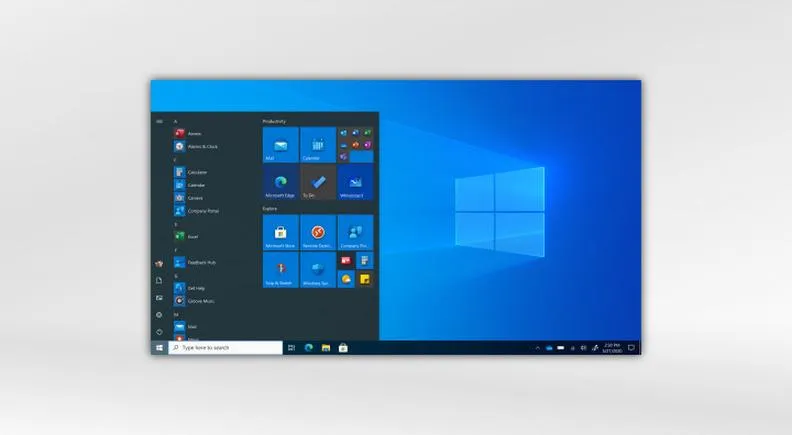Screen dimensions: 792x435
Task: Open the volume tray icon
Action: [583, 348]
